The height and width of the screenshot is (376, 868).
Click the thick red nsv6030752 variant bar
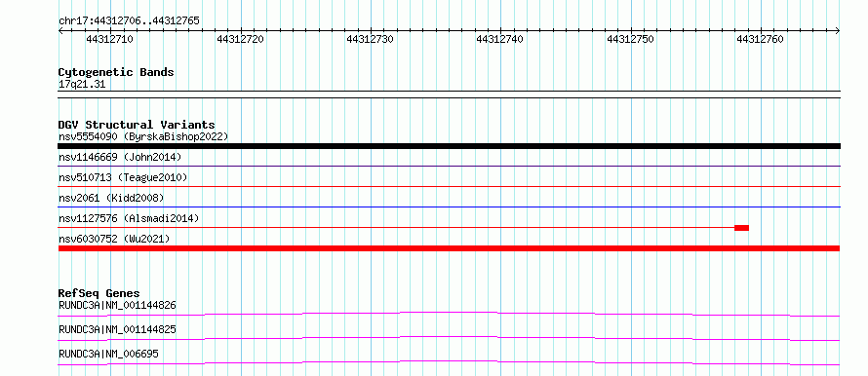tap(449, 248)
